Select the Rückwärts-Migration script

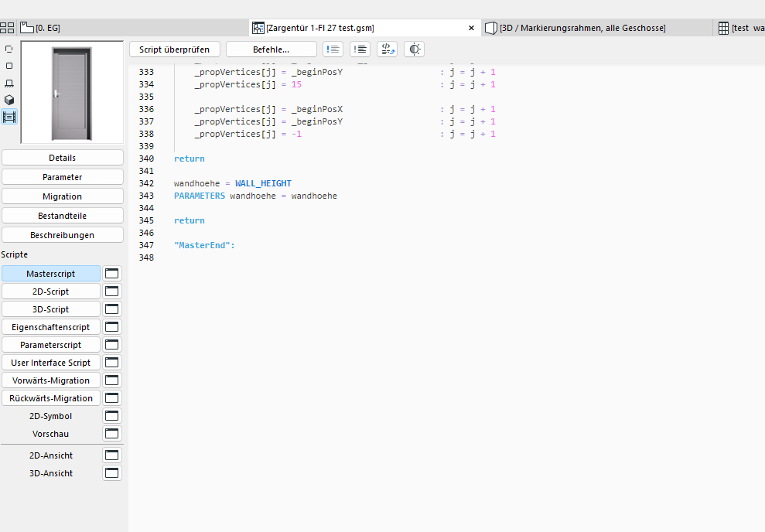[x=51, y=398]
